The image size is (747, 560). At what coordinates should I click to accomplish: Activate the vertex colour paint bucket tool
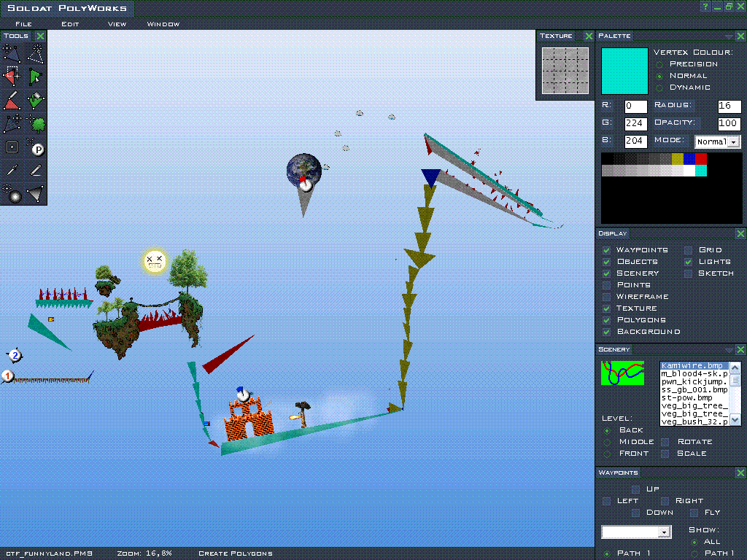(x=36, y=100)
